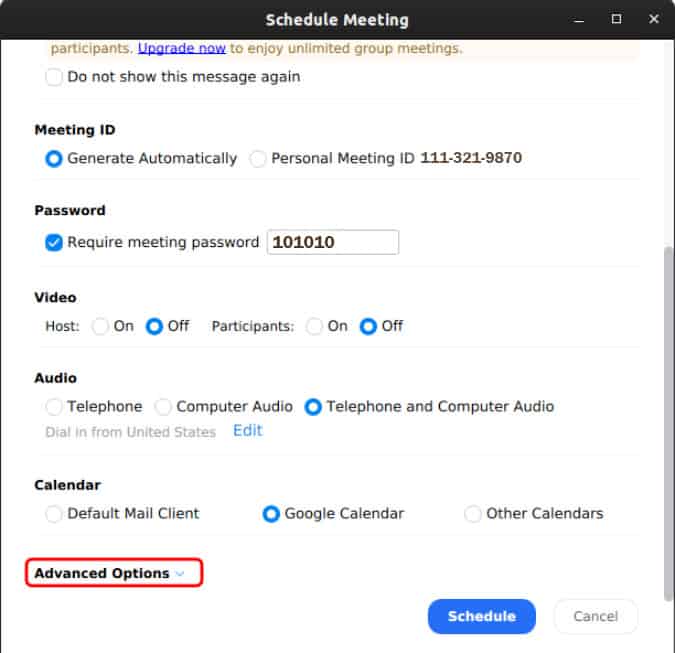This screenshot has width=675, height=653.
Task: Click 'Dial in from United States' text
Action: tap(130, 432)
